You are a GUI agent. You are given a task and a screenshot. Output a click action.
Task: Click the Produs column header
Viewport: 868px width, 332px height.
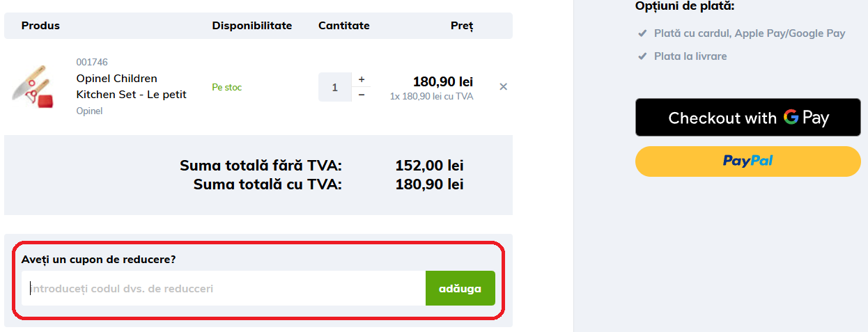(x=40, y=26)
